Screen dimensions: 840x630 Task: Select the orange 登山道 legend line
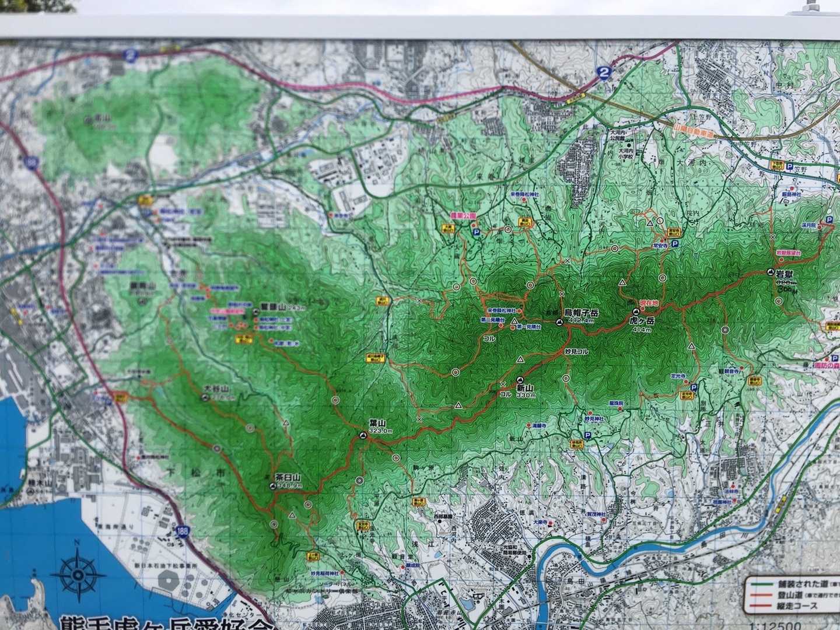761,594
